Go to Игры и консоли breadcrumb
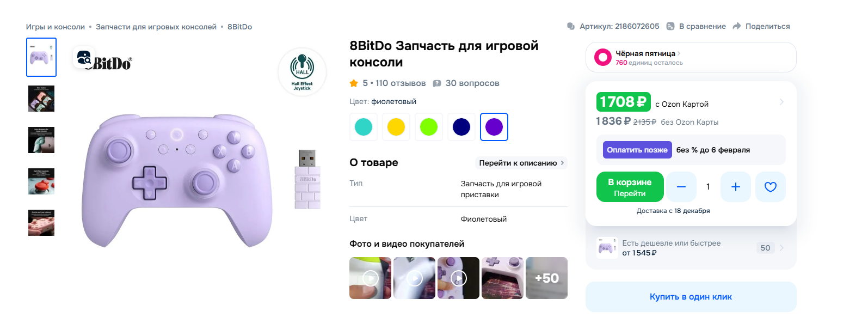The height and width of the screenshot is (323, 868). click(x=56, y=27)
